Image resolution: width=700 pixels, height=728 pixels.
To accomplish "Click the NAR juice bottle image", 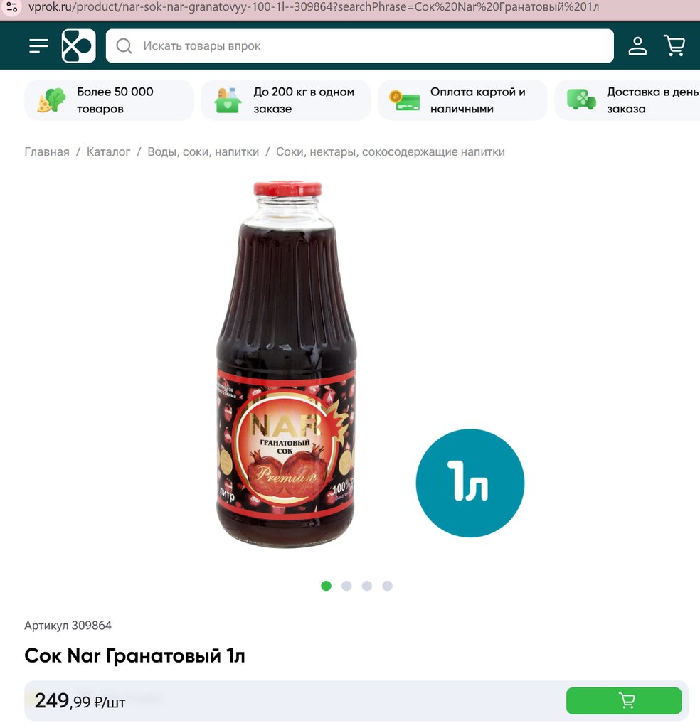I will tap(287, 365).
